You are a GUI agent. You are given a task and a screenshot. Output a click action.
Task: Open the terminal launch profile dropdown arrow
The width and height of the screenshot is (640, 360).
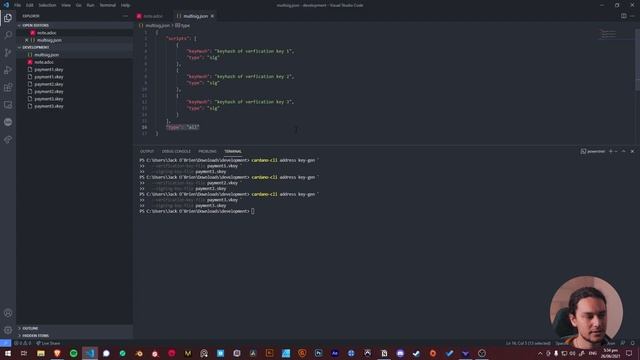click(x=616, y=151)
